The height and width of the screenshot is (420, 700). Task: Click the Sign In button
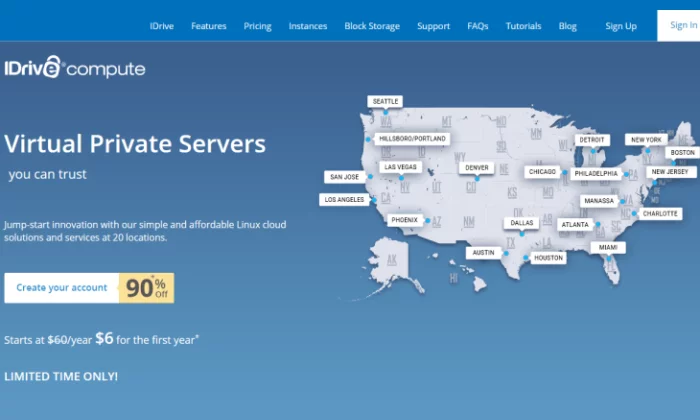click(679, 25)
